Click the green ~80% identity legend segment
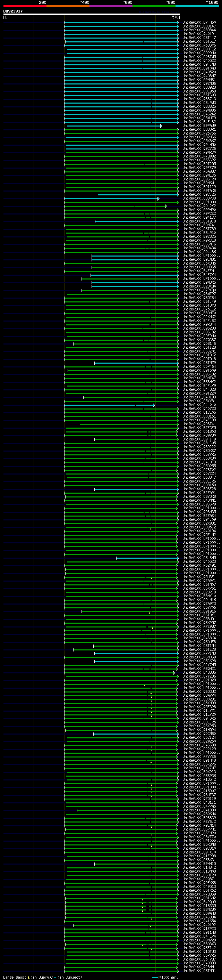Image resolution: width=222 pixels, height=980 pixels. point(154,6)
